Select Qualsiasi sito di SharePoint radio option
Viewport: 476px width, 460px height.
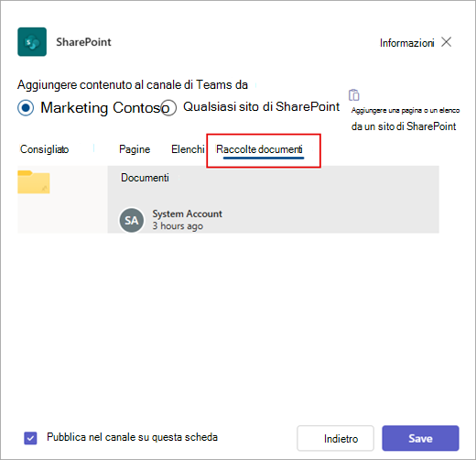point(168,107)
